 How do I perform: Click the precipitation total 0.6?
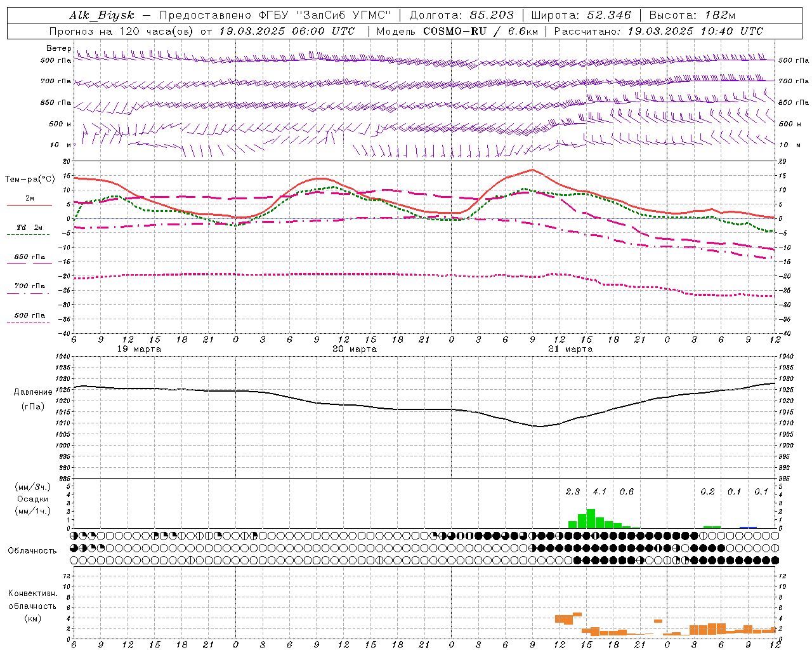click(627, 491)
